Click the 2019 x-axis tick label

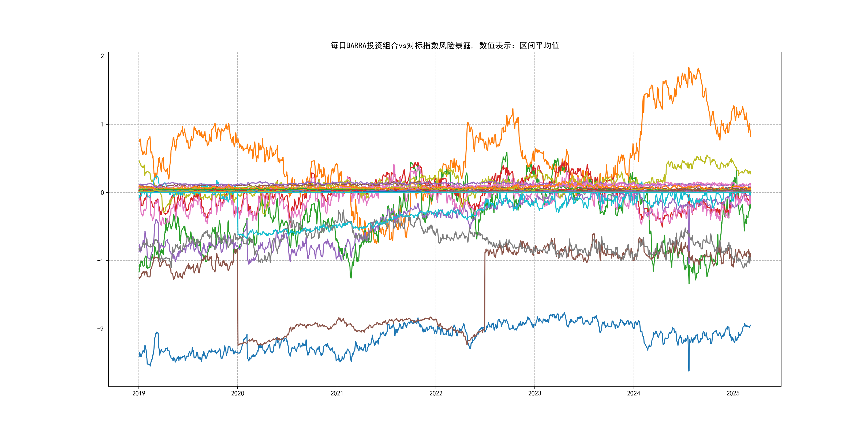(139, 393)
